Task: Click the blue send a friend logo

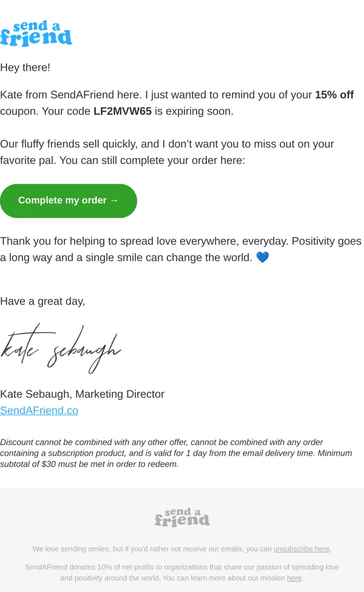Action: (x=36, y=33)
